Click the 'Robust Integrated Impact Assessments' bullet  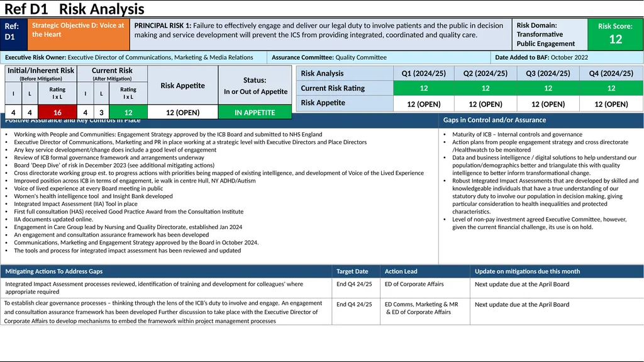[x=545, y=196]
